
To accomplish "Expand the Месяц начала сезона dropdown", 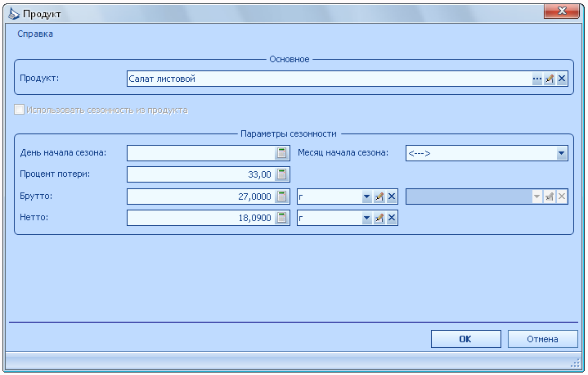I will coord(561,153).
